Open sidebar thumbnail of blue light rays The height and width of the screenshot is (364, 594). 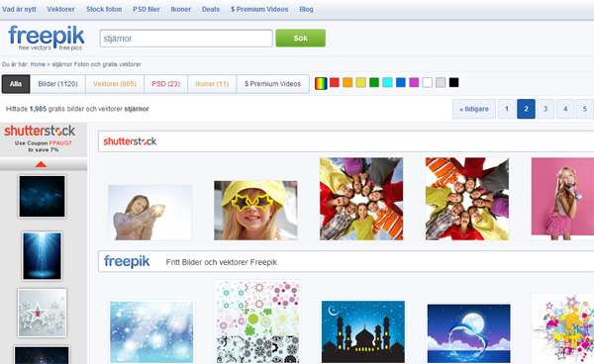(42, 256)
